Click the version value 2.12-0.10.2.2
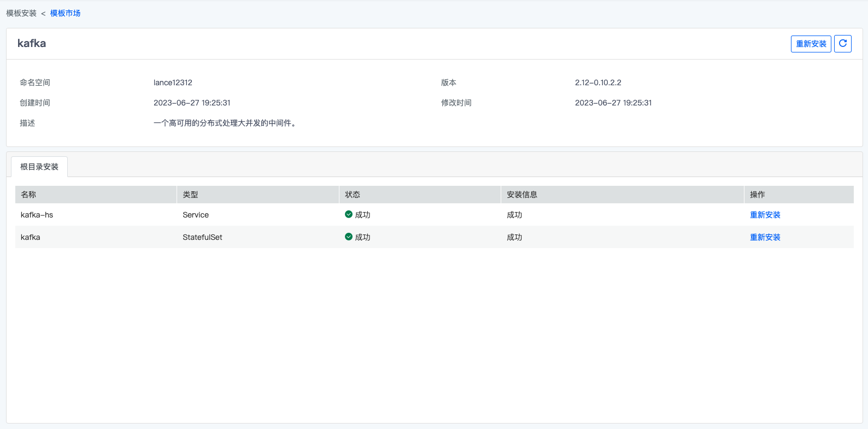 tap(598, 83)
